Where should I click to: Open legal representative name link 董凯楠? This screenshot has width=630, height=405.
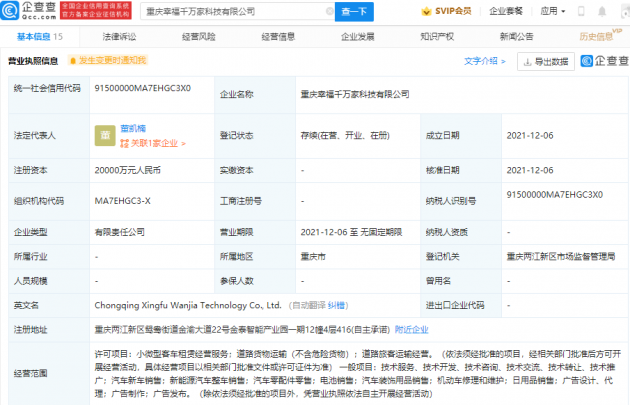click(x=133, y=128)
